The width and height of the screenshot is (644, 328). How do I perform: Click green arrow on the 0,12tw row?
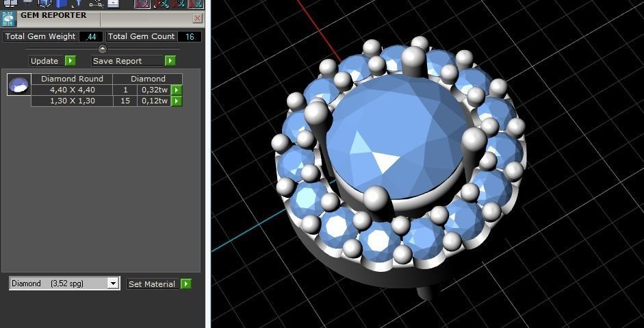177,101
